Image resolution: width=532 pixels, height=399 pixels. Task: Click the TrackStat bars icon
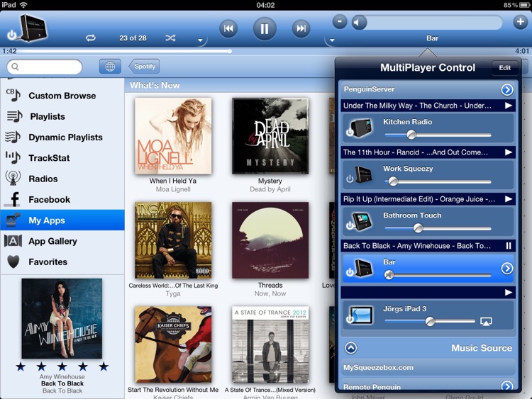click(x=13, y=157)
